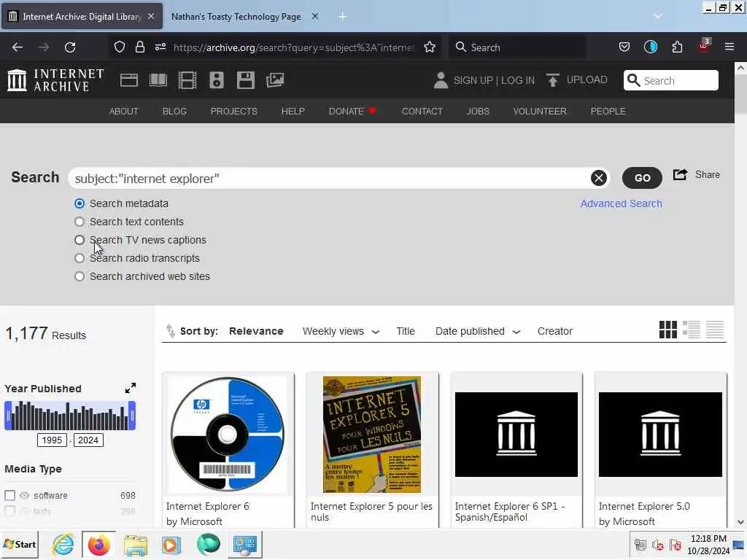Click the page vertical scrollbar

pyautogui.click(x=740, y=295)
